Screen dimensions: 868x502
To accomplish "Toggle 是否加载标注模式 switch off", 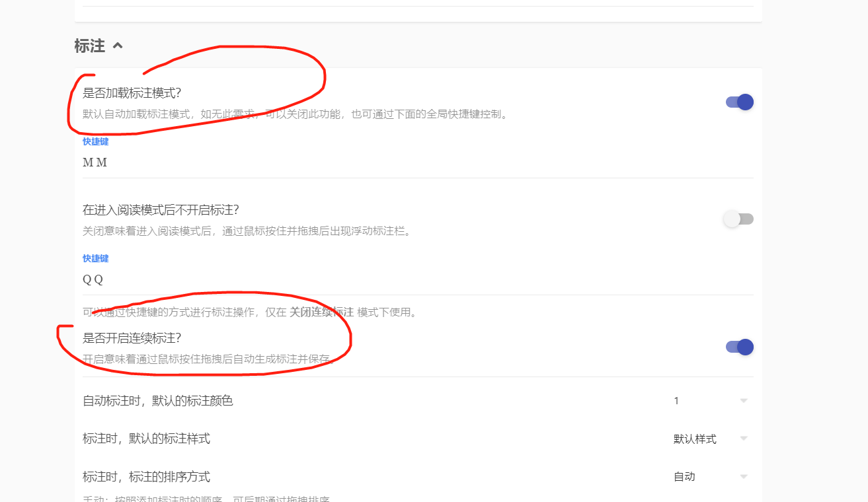I will coord(739,102).
